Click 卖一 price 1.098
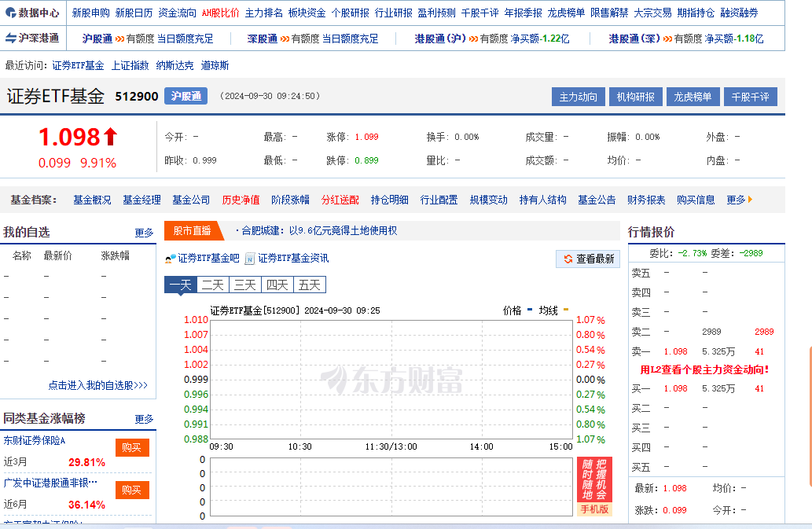The height and width of the screenshot is (529, 812). pos(676,351)
